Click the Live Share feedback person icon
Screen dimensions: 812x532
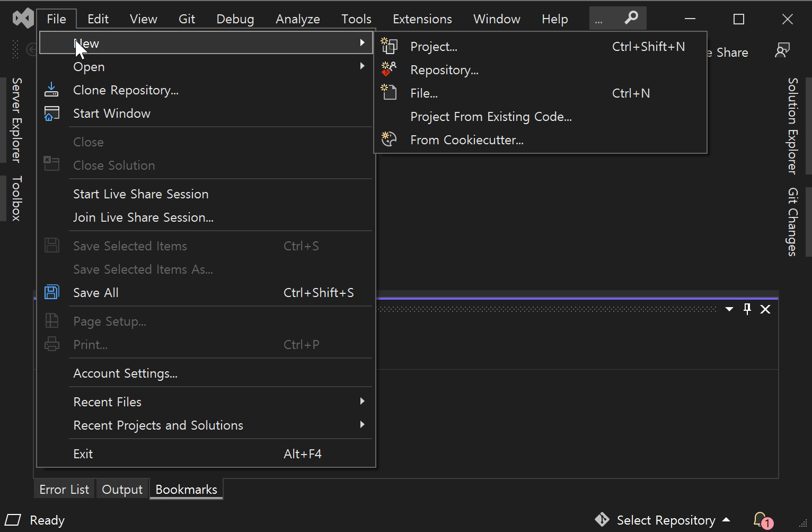(x=782, y=51)
